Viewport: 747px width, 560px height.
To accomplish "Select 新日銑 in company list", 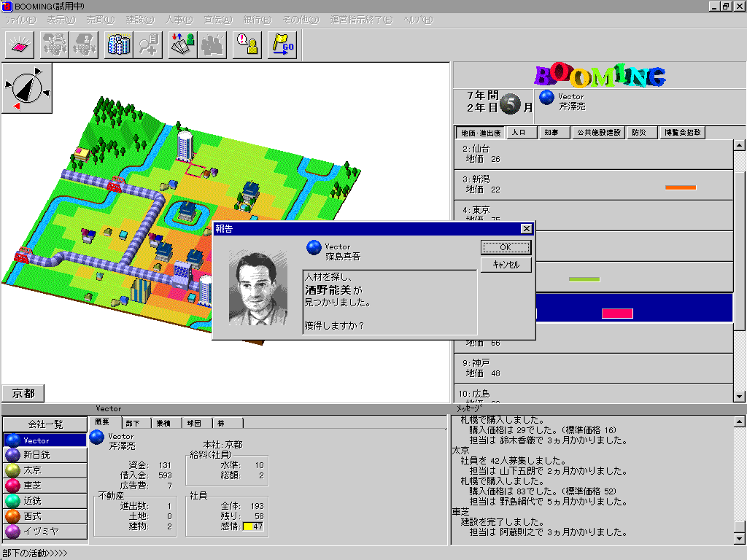I will [45, 455].
